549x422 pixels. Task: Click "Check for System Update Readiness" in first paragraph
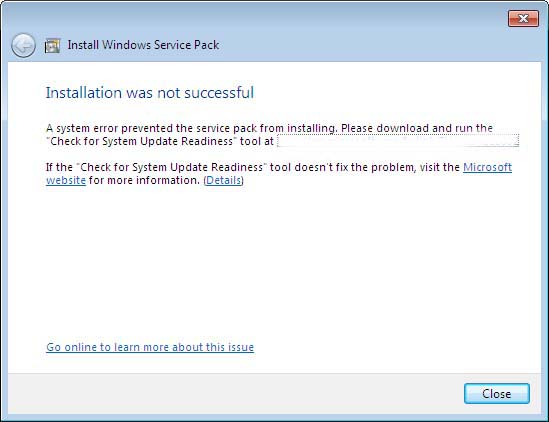pos(141,141)
